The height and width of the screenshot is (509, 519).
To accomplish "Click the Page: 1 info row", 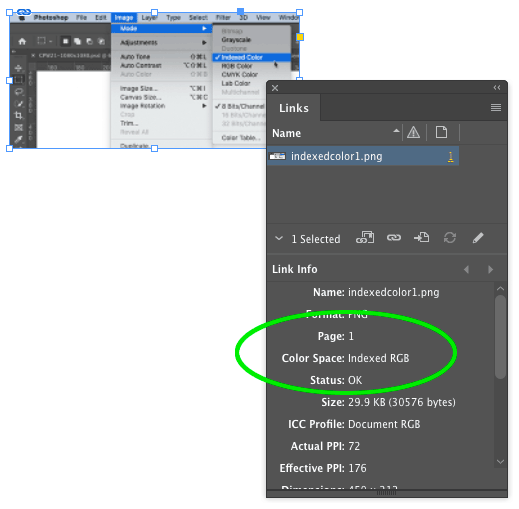I will click(335, 336).
